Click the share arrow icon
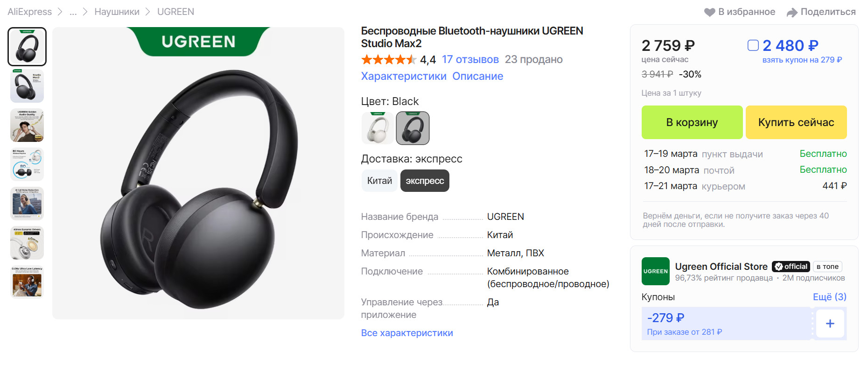Screen dimensions: 868x366 click(792, 13)
